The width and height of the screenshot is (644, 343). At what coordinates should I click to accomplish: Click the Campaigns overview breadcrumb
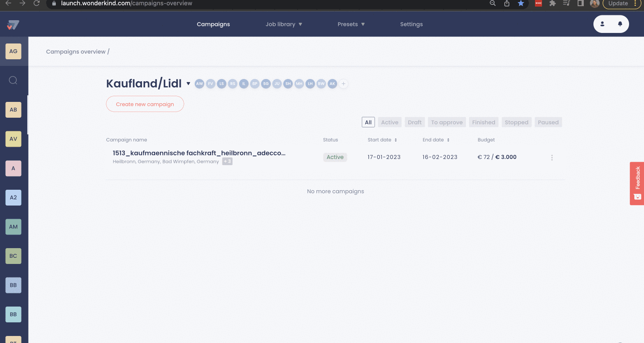76,51
